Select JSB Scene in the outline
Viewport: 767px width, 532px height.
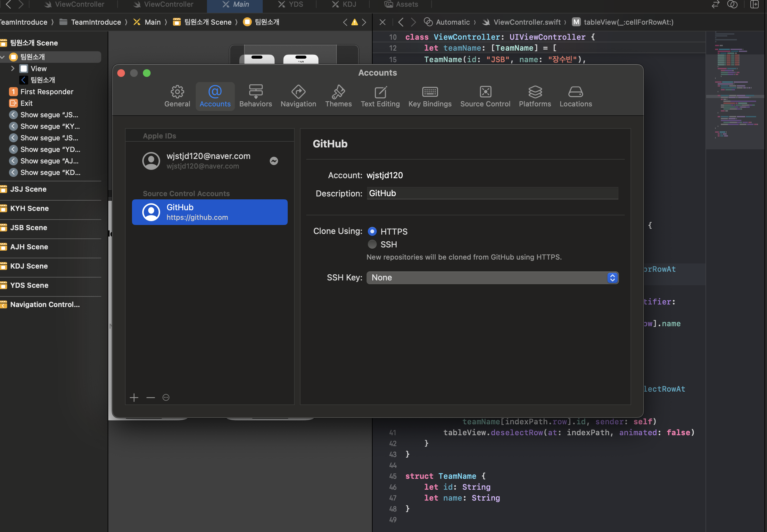point(24,228)
